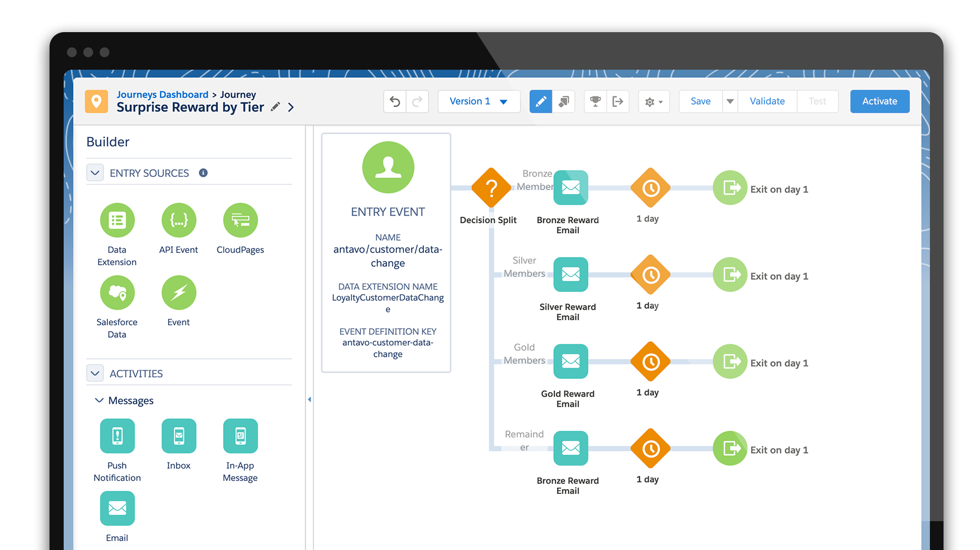This screenshot has height=550, width=980.
Task: Click the Validate button
Action: (x=767, y=101)
